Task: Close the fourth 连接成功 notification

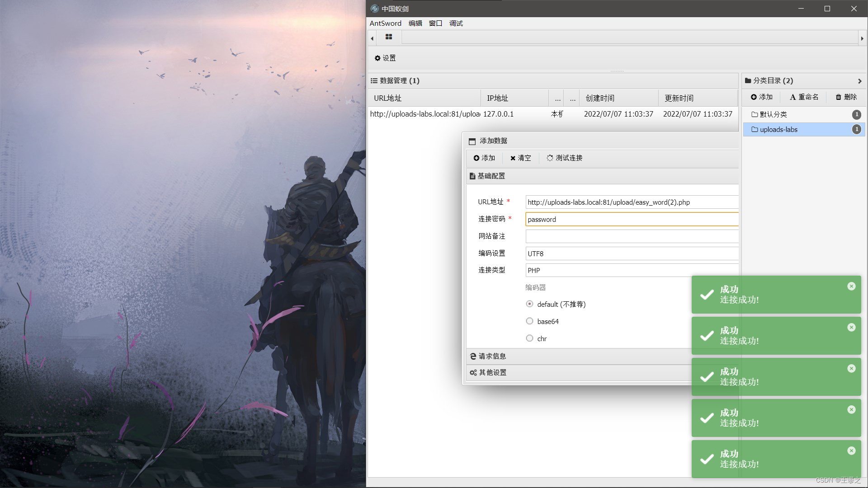Action: (851, 409)
